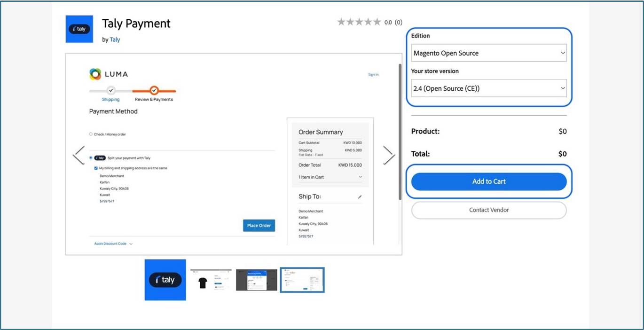The width and height of the screenshot is (644, 330).
Task: Select the Taly logo thumbnail
Action: (165, 280)
